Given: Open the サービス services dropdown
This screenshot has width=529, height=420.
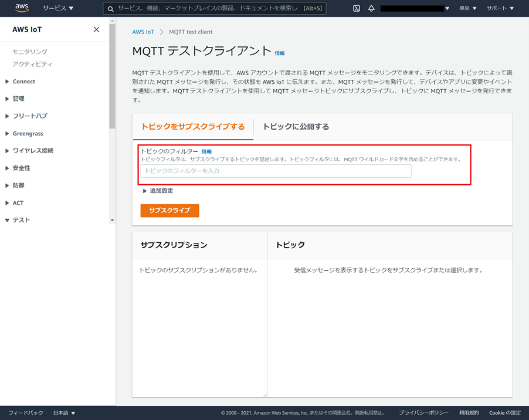Looking at the screenshot, I should (58, 8).
